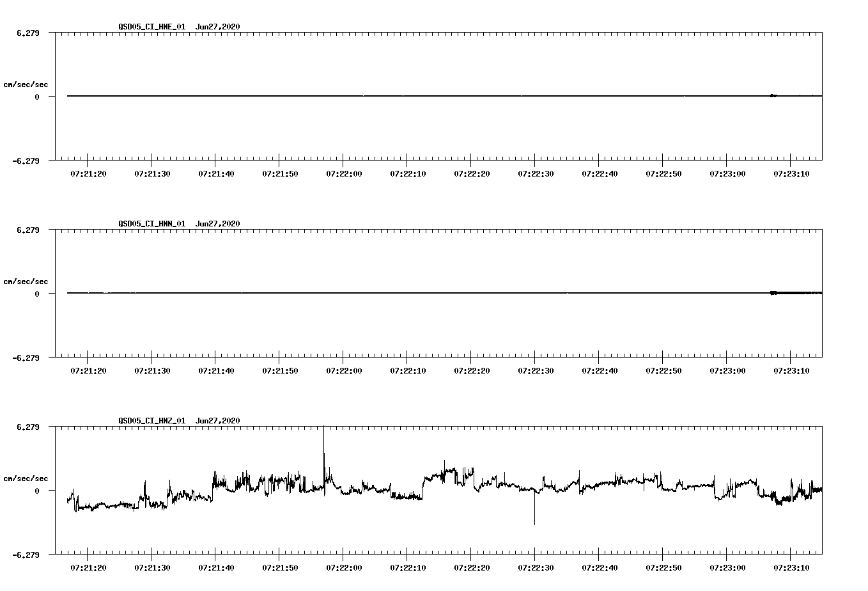This screenshot has width=868, height=591.
Task: Click the small signal onset in HNE trace
Action: 773,96
